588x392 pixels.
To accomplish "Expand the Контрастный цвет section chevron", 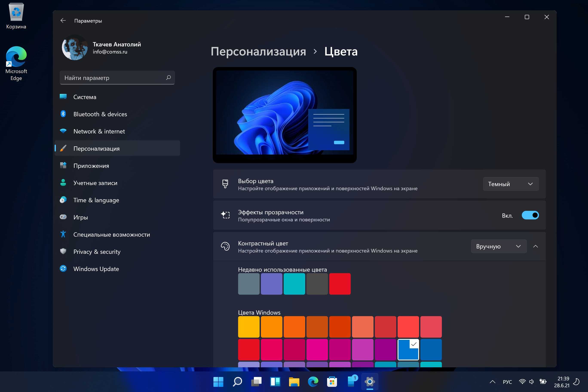I will point(536,246).
